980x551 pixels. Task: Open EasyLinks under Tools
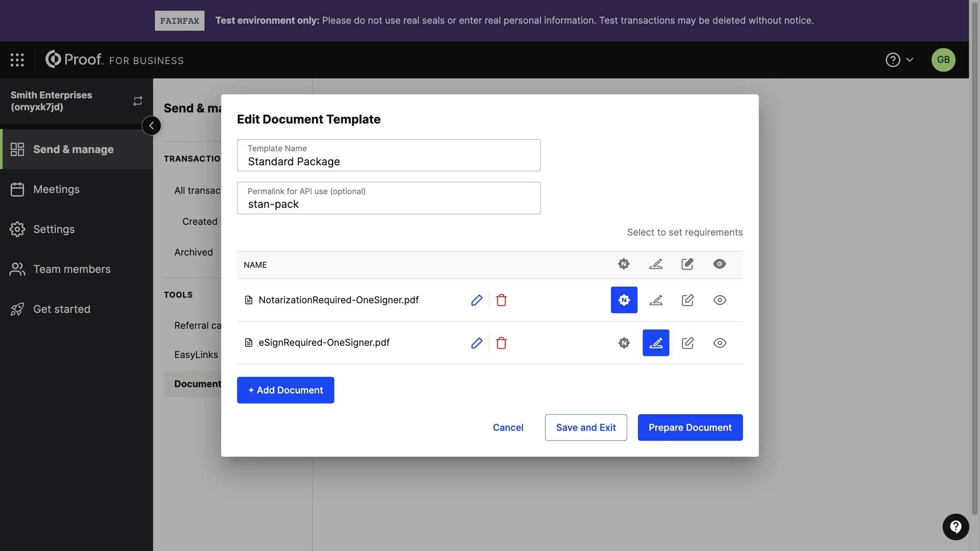[196, 355]
